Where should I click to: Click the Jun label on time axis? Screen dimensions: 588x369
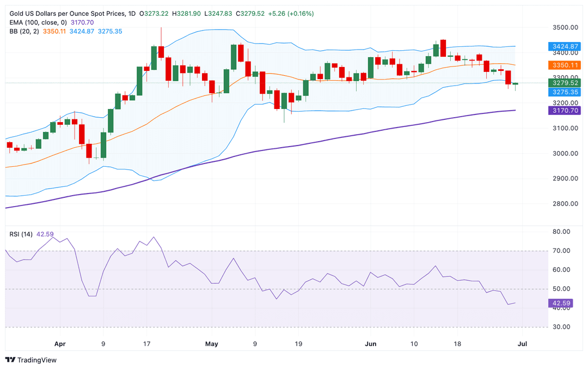click(371, 344)
